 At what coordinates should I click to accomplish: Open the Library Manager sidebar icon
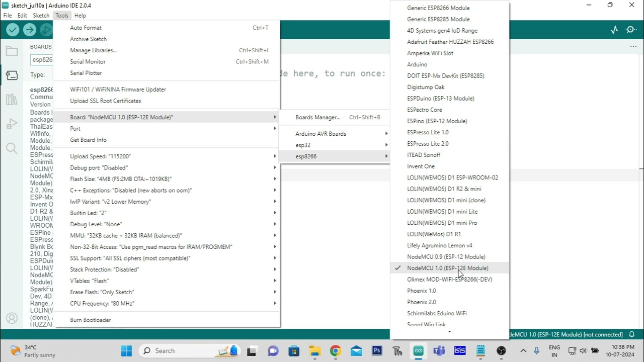[12, 99]
